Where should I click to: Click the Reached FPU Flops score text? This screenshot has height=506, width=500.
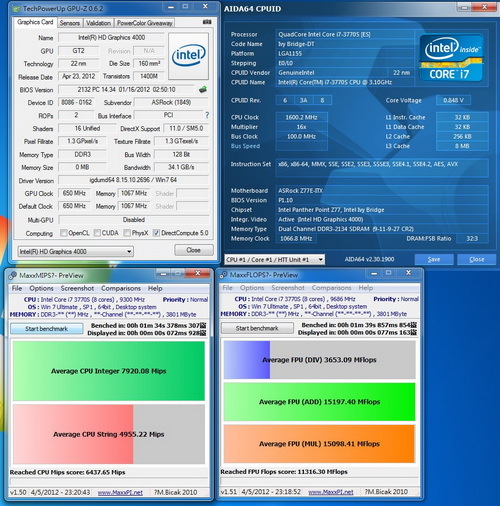(284, 472)
